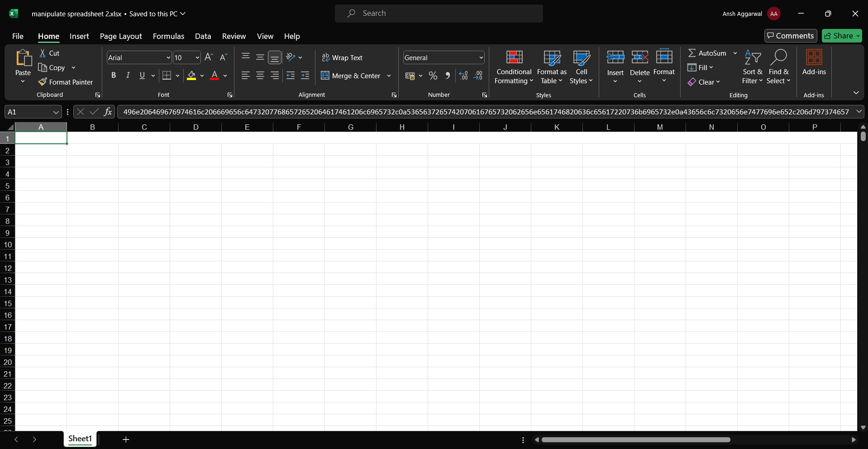The image size is (868, 449).
Task: Apply the red font color
Action: click(215, 76)
